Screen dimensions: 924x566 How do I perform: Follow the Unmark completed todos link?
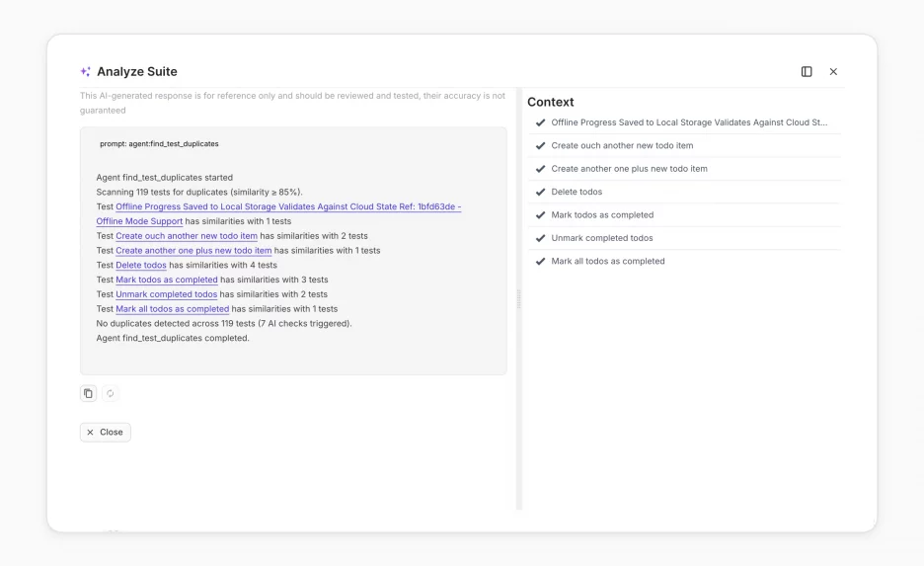166,294
